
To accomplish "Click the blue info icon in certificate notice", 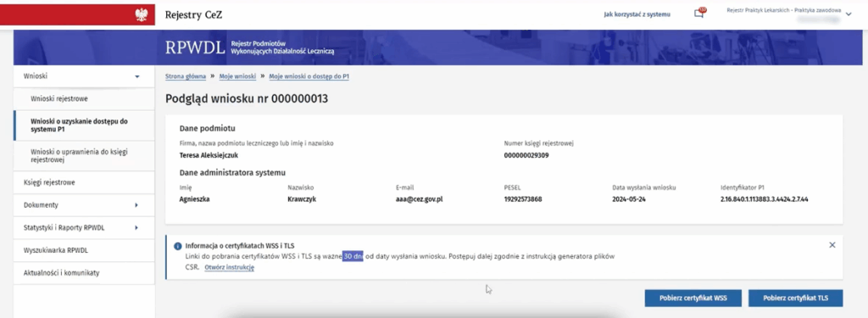I will click(178, 246).
